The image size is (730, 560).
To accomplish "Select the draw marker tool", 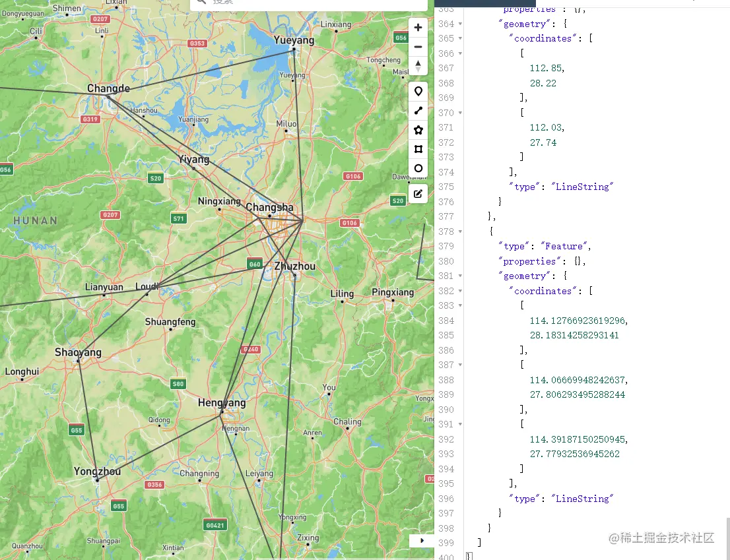I will coord(418,91).
